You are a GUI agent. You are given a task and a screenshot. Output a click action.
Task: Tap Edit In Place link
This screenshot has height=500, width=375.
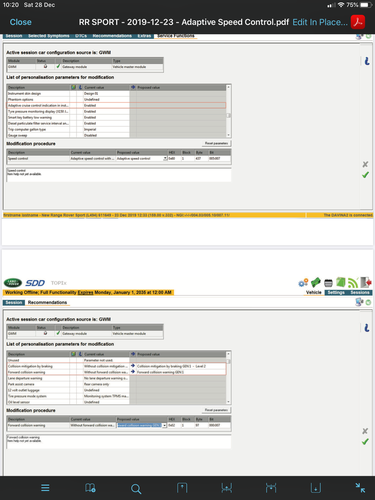click(320, 22)
